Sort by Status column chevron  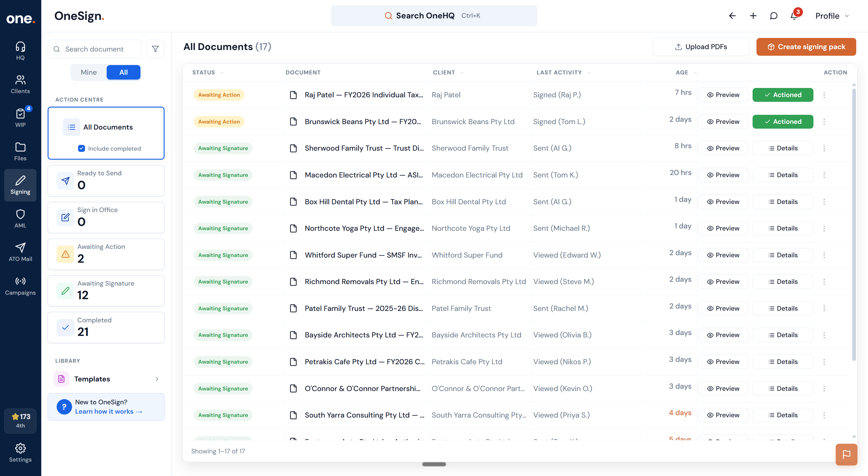pyautogui.click(x=222, y=72)
